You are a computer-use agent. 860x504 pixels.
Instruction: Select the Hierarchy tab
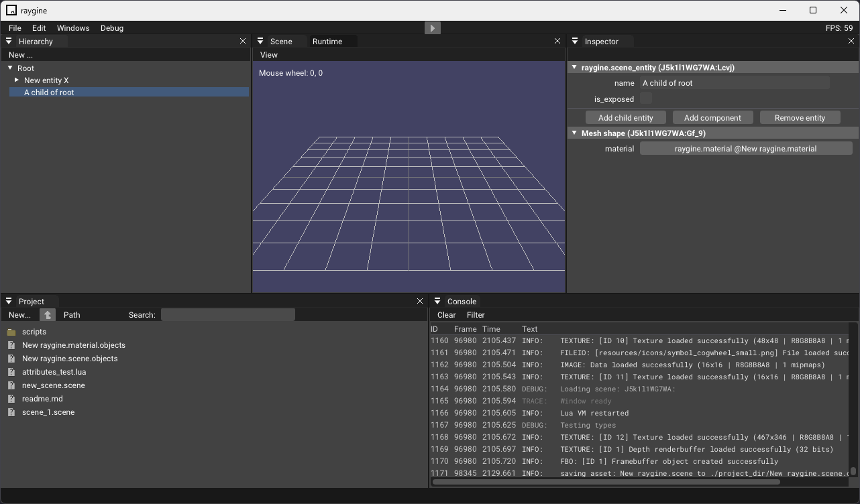36,42
